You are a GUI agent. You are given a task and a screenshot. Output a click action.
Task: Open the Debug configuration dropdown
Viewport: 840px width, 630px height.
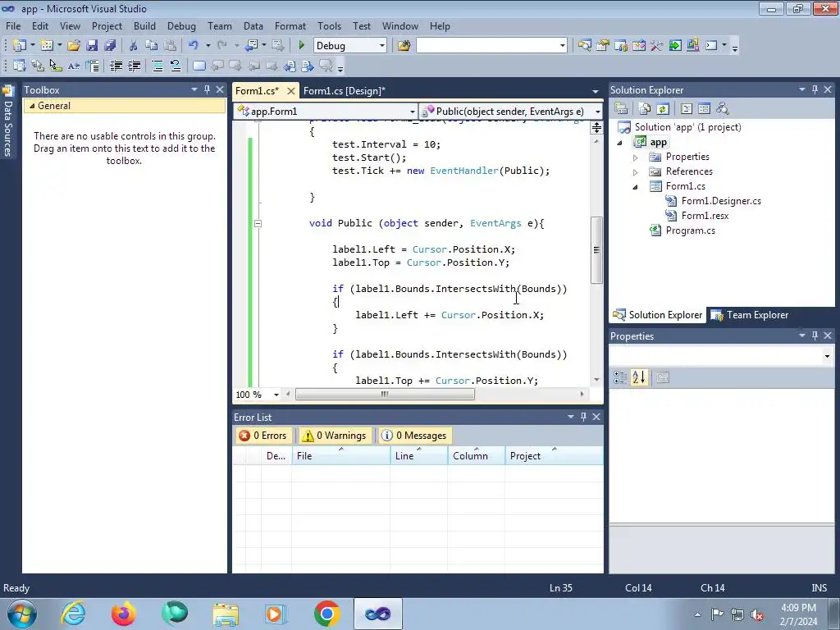382,46
